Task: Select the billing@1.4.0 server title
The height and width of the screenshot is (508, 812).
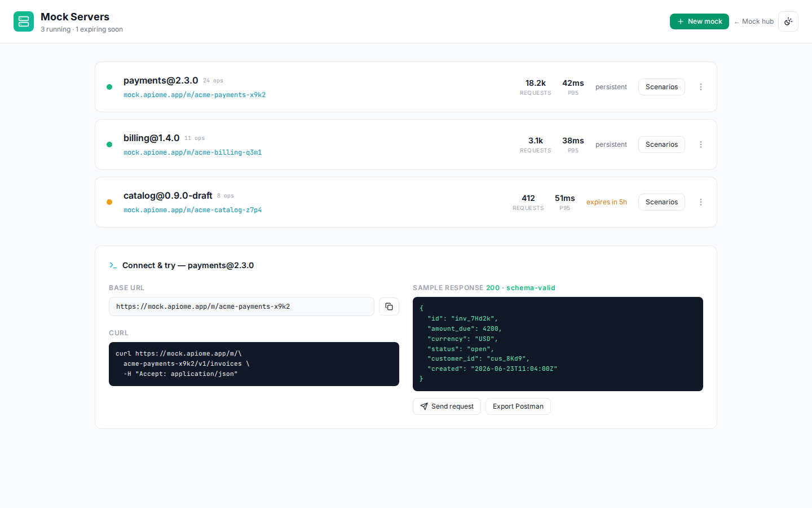Action: coord(151,138)
